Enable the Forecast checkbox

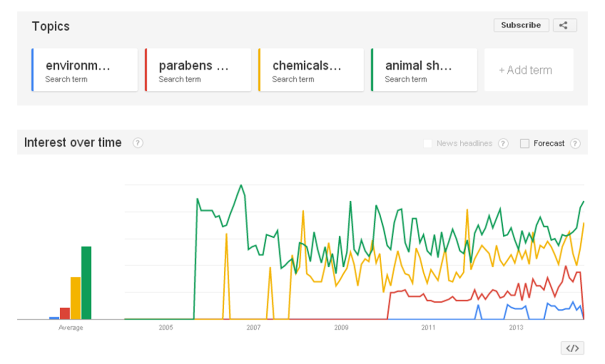click(524, 144)
